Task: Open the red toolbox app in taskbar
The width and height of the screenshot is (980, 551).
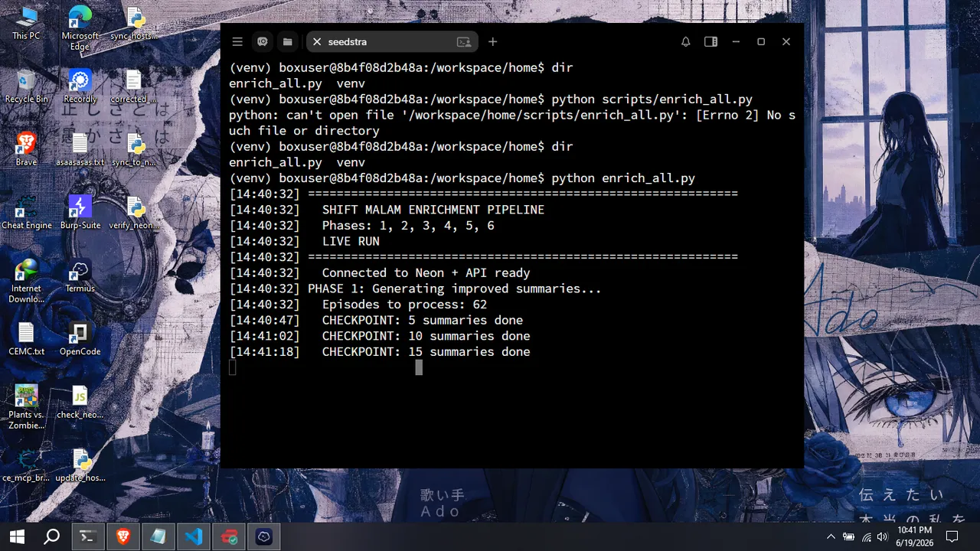Action: pyautogui.click(x=229, y=537)
